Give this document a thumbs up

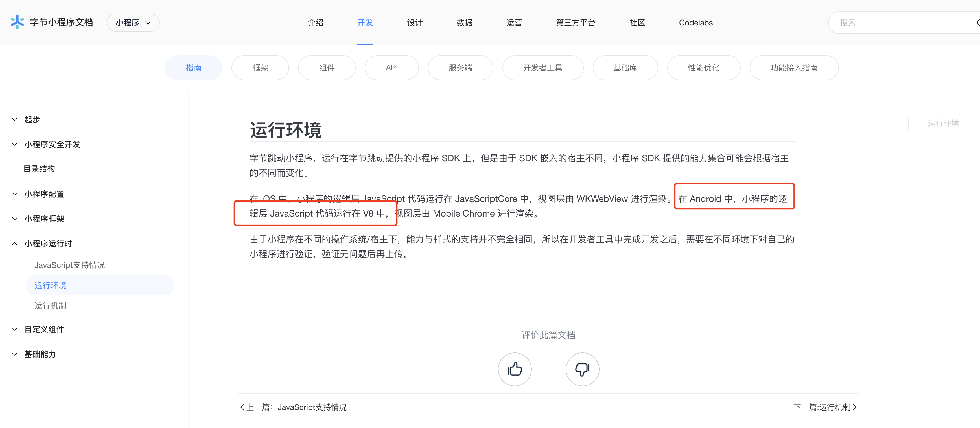(515, 369)
